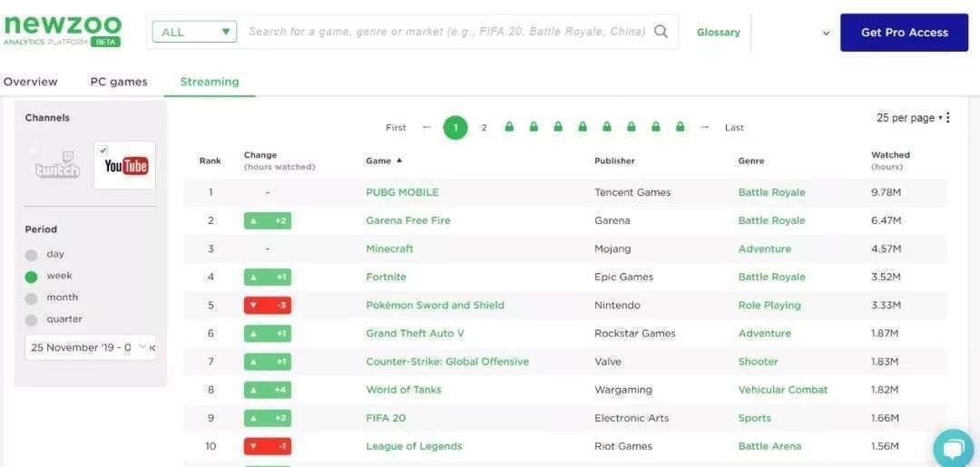The image size is (980, 467).
Task: Open World of Tanks link
Action: tap(404, 390)
